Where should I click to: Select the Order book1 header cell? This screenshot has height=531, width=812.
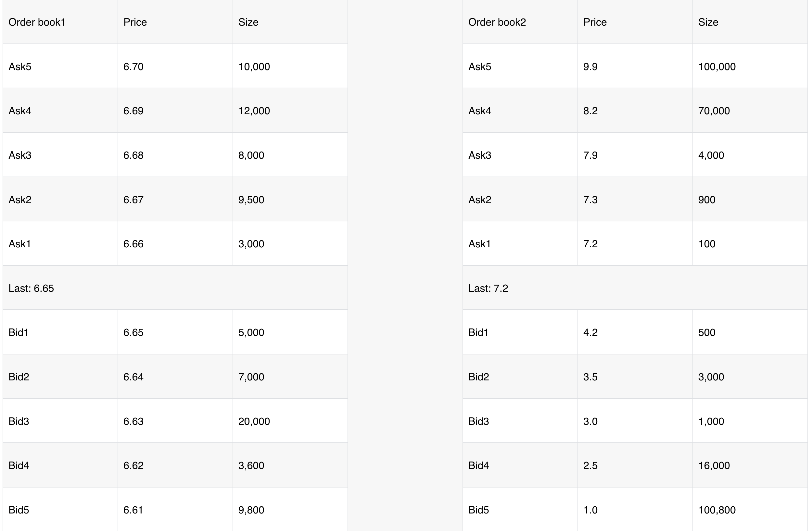[x=60, y=22]
